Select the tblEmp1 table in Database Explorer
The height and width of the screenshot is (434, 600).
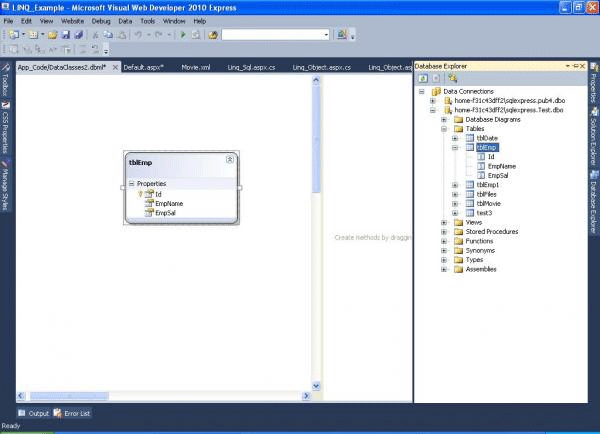[x=488, y=185]
